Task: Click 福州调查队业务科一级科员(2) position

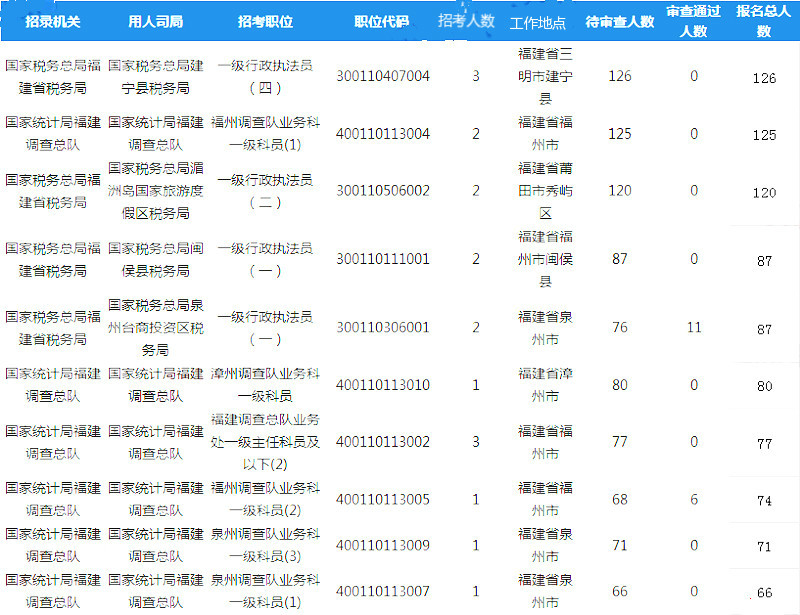Action: pyautogui.click(x=265, y=500)
